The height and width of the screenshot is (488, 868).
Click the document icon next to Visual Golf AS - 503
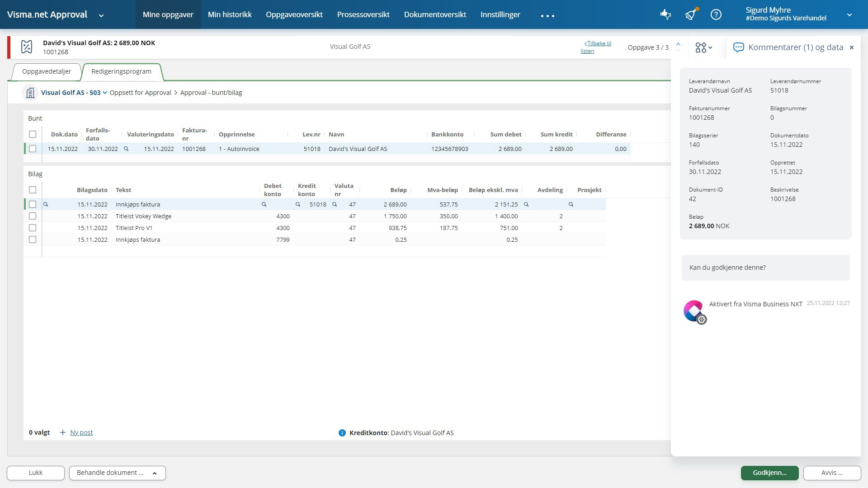[30, 93]
